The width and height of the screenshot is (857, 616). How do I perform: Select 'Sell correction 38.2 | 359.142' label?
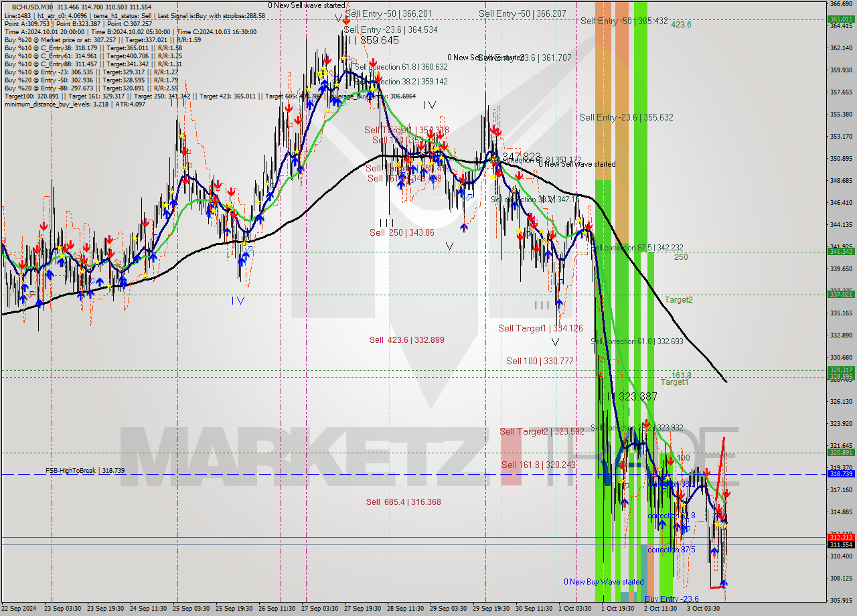400,82
